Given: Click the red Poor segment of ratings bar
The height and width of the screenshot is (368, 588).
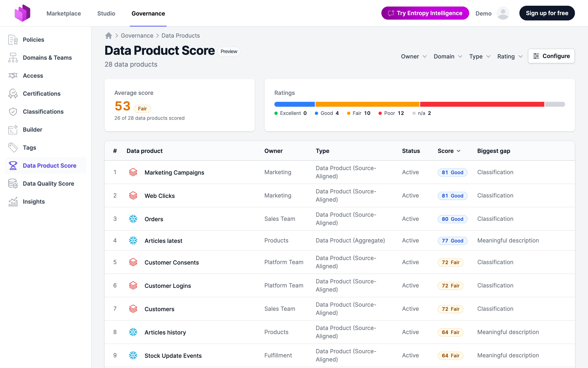Looking at the screenshot, I should (482, 104).
